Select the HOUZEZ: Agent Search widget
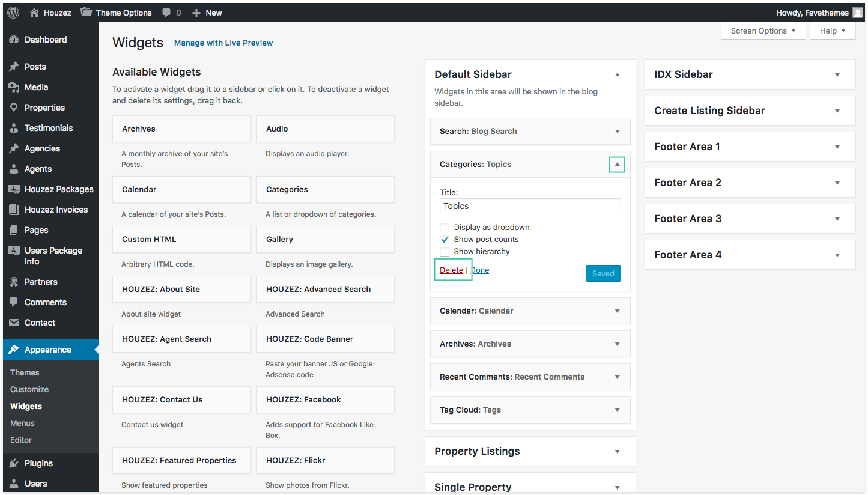The image size is (868, 495). pos(181,339)
